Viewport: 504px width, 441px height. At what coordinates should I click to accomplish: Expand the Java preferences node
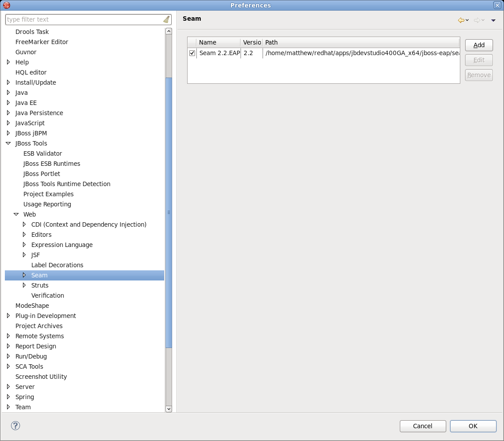click(8, 93)
